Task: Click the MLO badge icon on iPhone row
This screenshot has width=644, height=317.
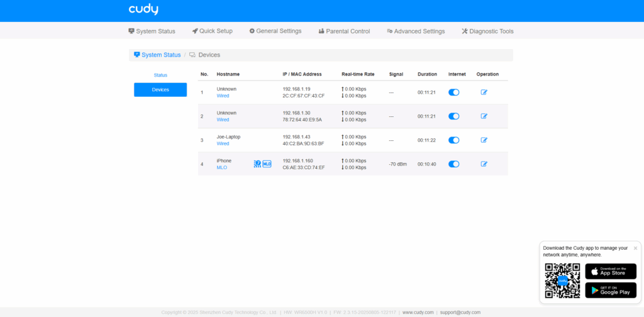Action: click(267, 164)
